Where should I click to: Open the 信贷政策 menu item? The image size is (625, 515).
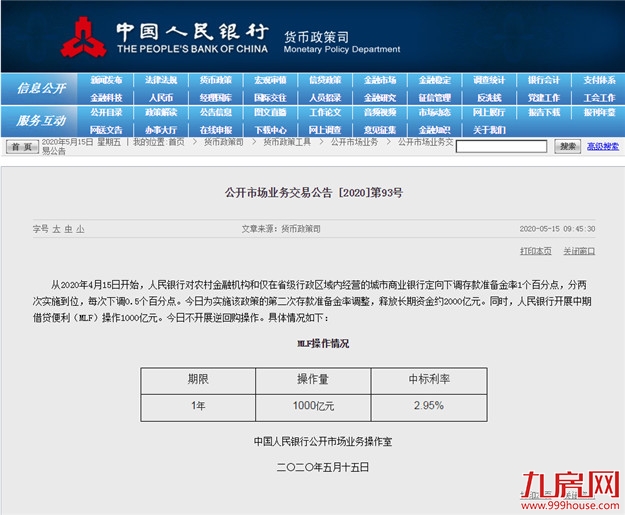(x=325, y=80)
